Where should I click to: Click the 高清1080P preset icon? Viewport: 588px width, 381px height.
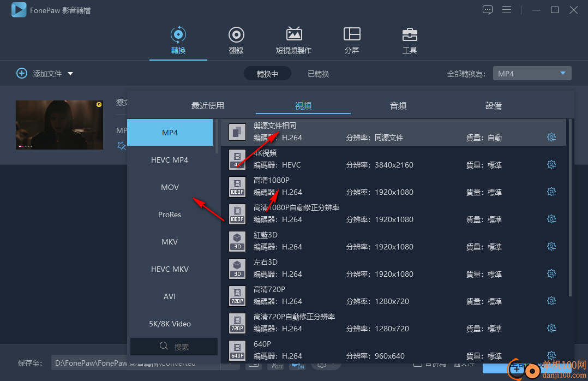[x=237, y=187]
